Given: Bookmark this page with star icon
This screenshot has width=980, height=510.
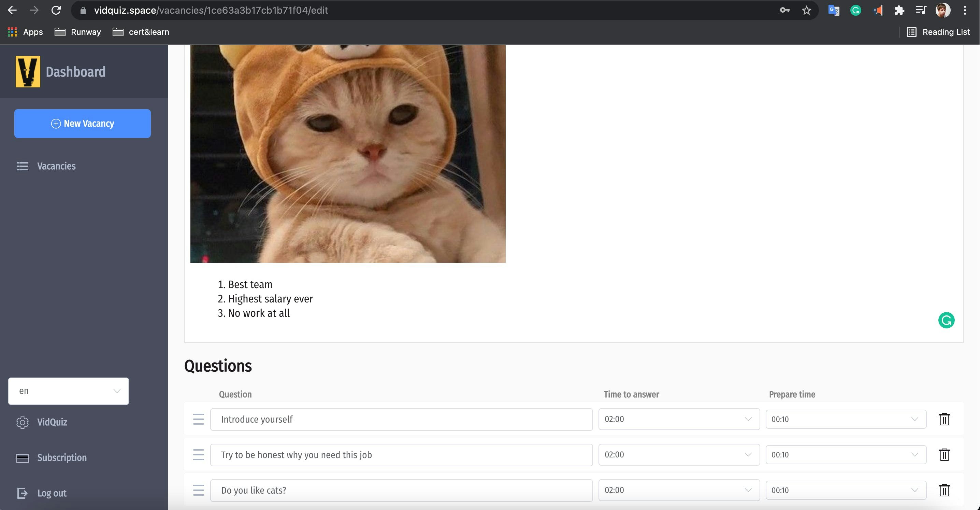Looking at the screenshot, I should coord(807,10).
